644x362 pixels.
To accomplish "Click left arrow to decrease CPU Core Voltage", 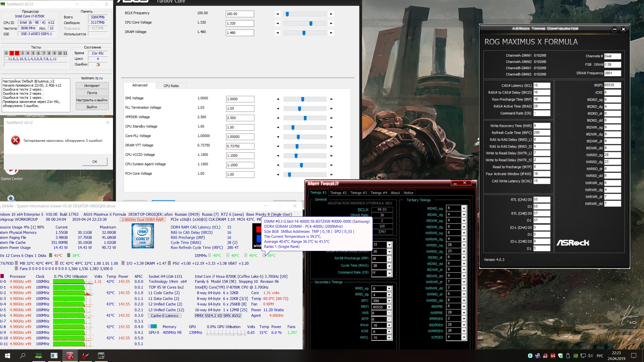I will pyautogui.click(x=277, y=23).
